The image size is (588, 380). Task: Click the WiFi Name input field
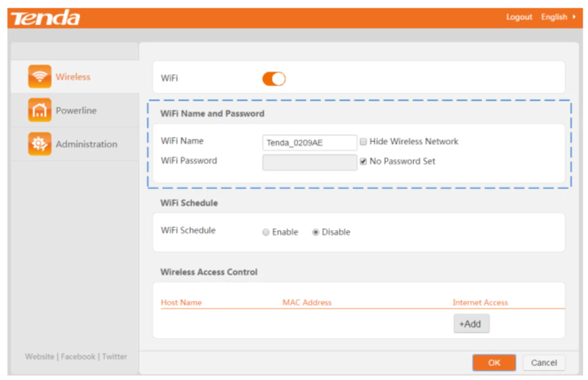pyautogui.click(x=309, y=143)
